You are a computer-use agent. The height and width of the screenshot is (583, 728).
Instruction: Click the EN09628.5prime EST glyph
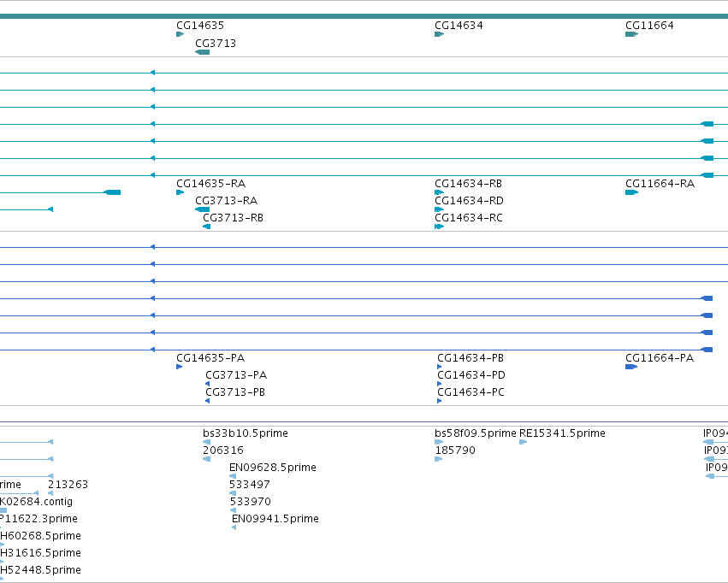[233, 476]
